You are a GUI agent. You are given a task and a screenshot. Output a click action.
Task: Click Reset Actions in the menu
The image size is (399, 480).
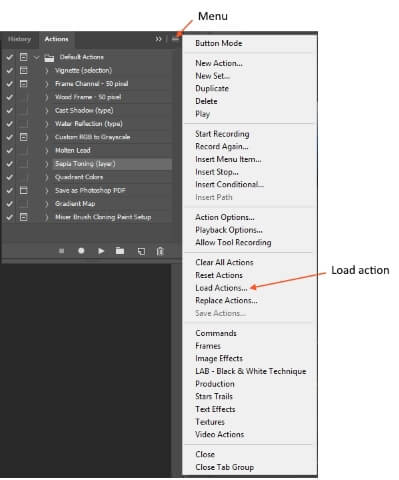219,275
